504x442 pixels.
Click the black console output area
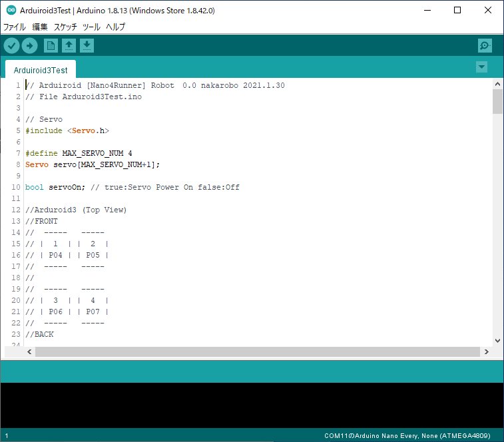pos(252,405)
